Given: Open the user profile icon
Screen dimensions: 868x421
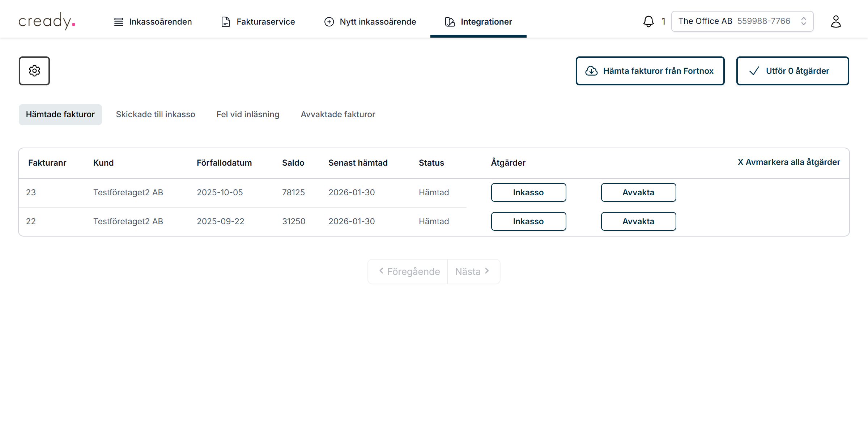Looking at the screenshot, I should pyautogui.click(x=835, y=21).
